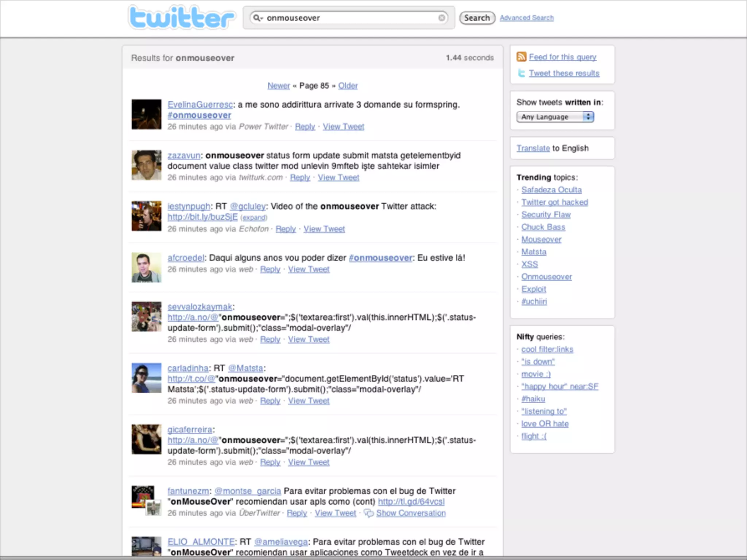
Task: Click the Twitter bird icon beside Tweet these results
Action: click(x=521, y=73)
